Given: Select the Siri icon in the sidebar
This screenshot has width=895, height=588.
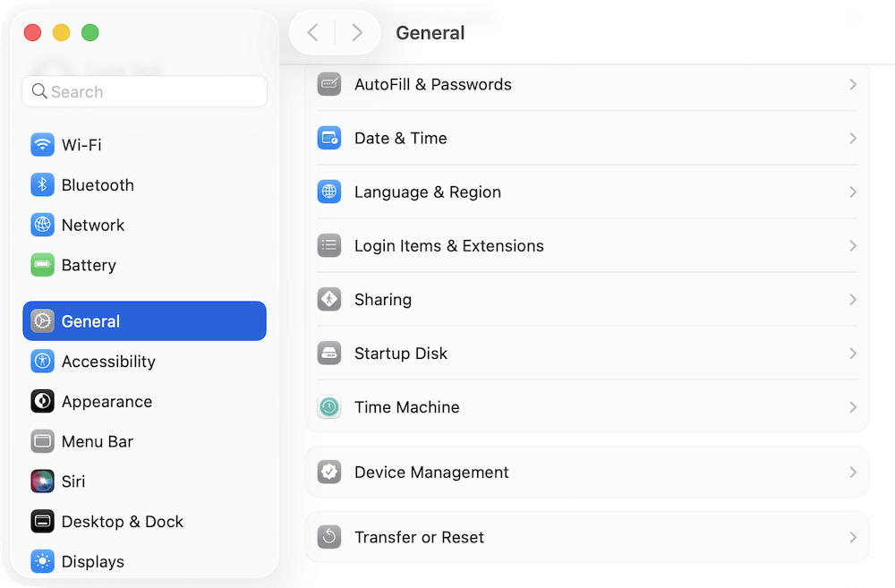Looking at the screenshot, I should [x=42, y=481].
